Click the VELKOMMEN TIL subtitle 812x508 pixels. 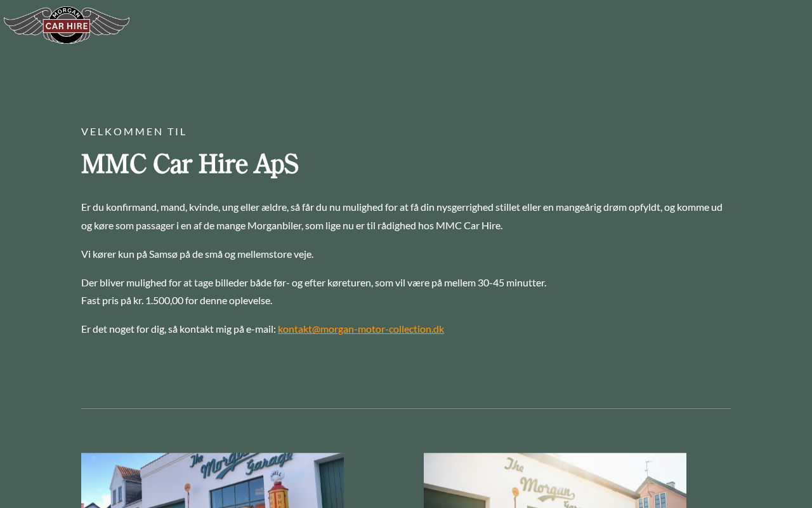[134, 131]
